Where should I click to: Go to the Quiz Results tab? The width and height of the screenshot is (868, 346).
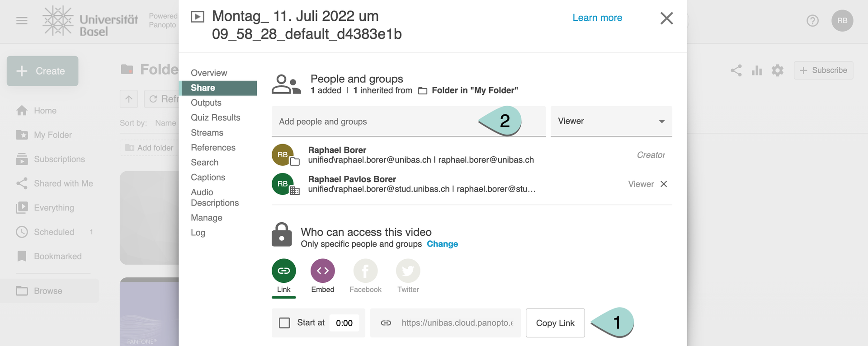[216, 117]
